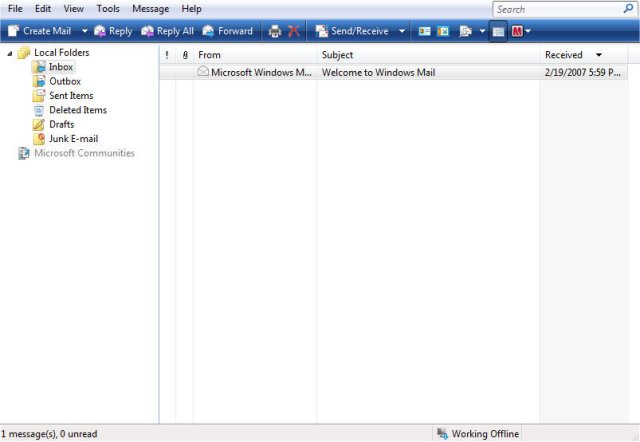Image resolution: width=640 pixels, height=442 pixels.
Task: Click the received date '2/19/2007 5:59 P...'
Action: 582,73
